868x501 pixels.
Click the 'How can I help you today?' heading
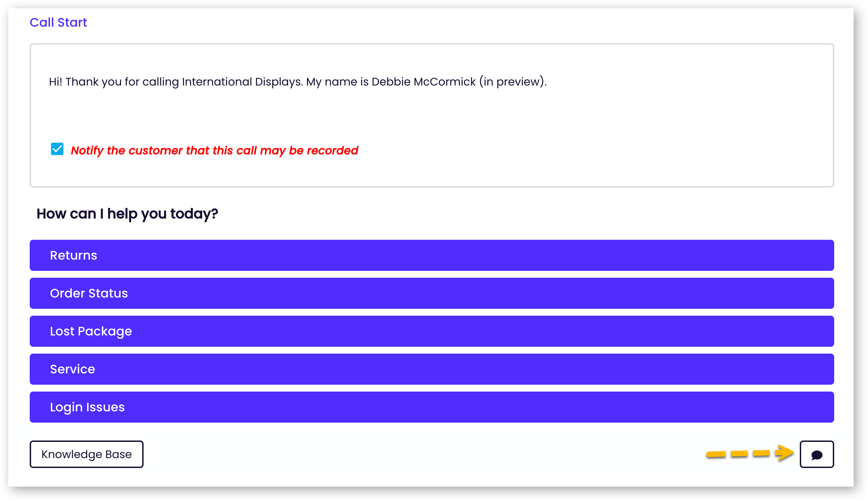(127, 214)
